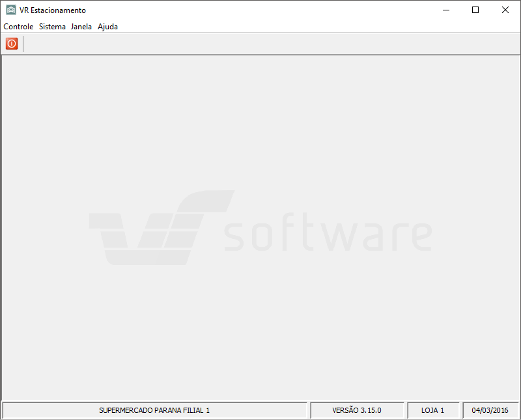This screenshot has width=521, height=420.
Task: Click the VR Estacionamento app icon in title bar
Action: tap(11, 10)
